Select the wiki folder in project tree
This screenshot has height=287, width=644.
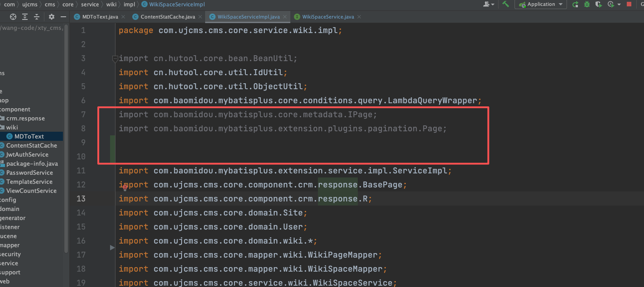[x=12, y=127]
